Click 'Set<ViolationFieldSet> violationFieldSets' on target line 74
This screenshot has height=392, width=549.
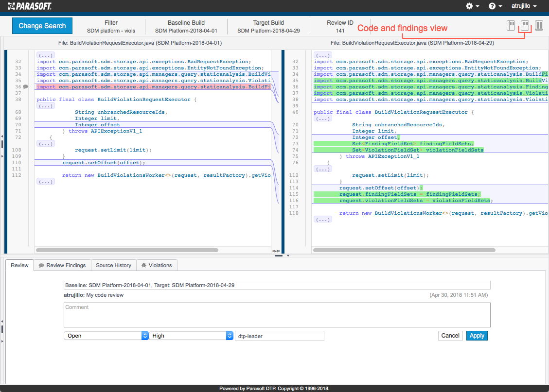point(418,150)
